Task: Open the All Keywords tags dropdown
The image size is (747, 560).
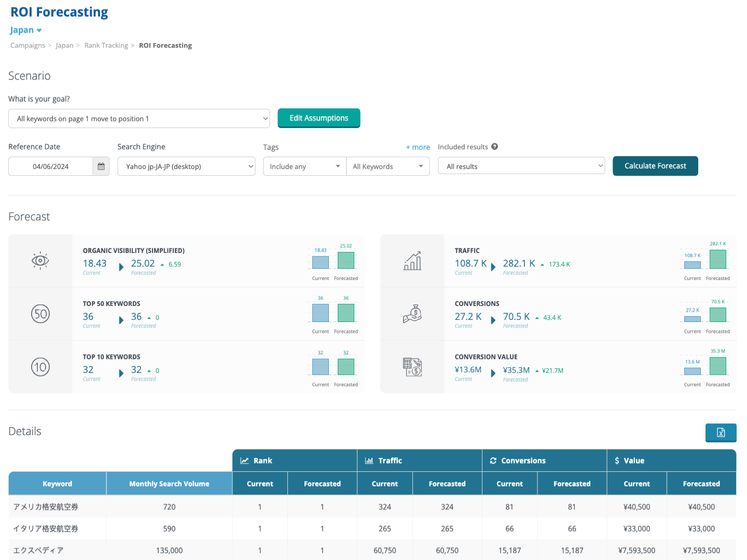Action: (388, 166)
